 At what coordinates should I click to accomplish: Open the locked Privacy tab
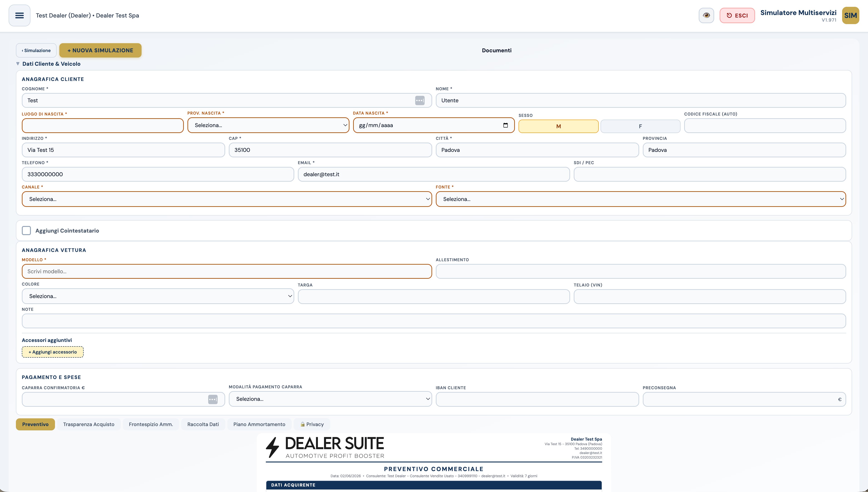point(312,424)
